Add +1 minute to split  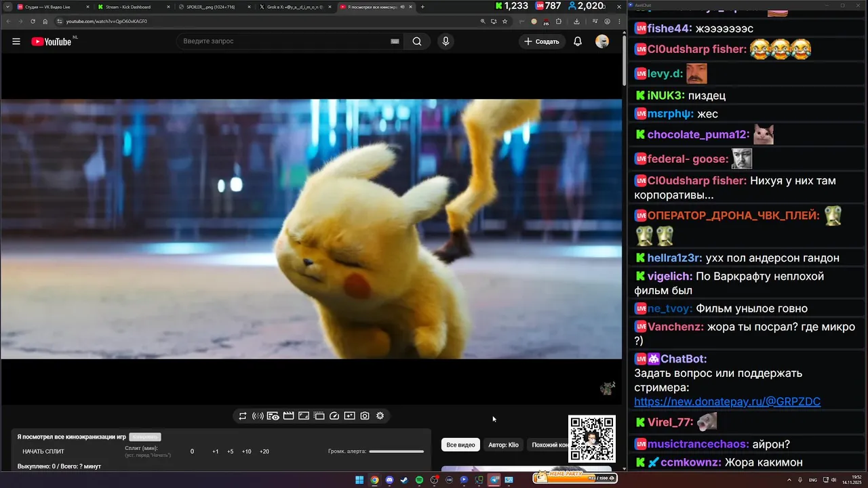pos(216,451)
